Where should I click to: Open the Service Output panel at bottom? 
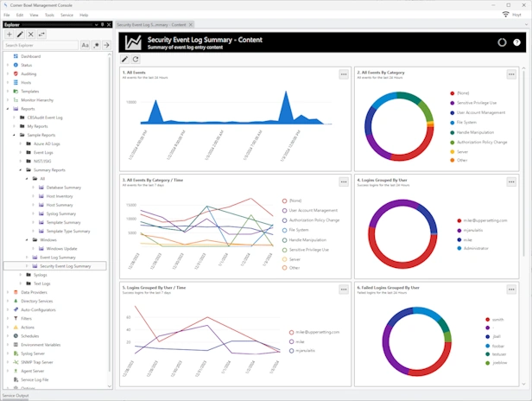[x=15, y=396]
